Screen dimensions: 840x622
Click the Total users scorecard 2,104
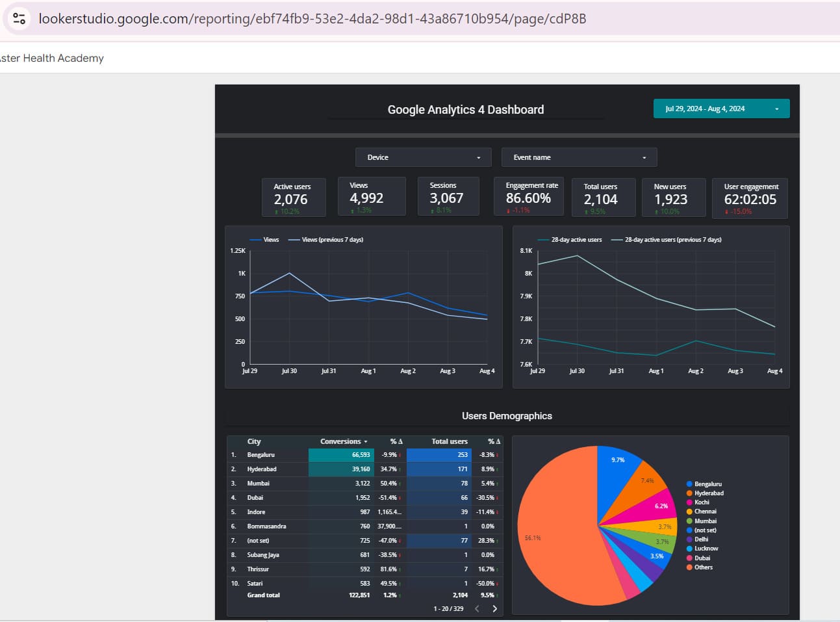[603, 198]
